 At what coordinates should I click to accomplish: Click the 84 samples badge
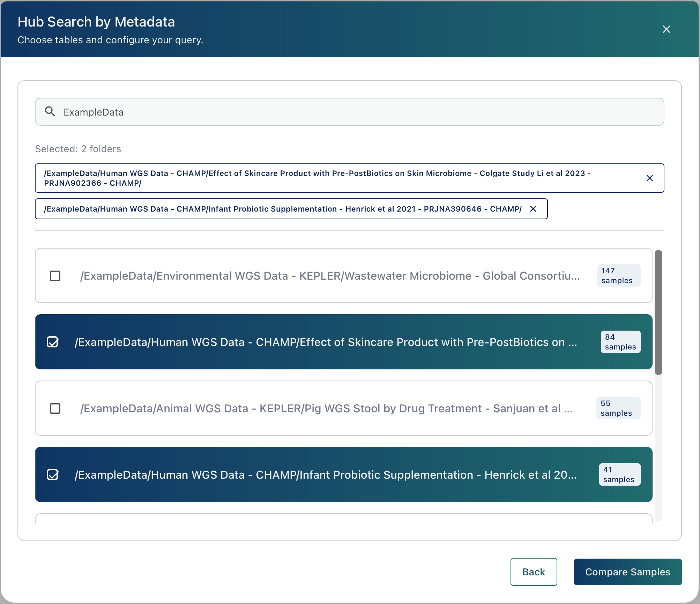click(620, 342)
